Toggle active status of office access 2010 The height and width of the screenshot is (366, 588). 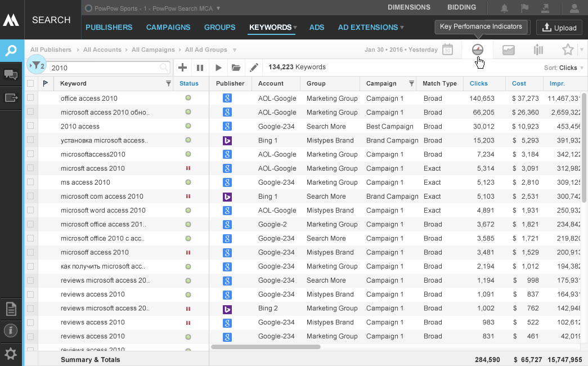point(188,97)
